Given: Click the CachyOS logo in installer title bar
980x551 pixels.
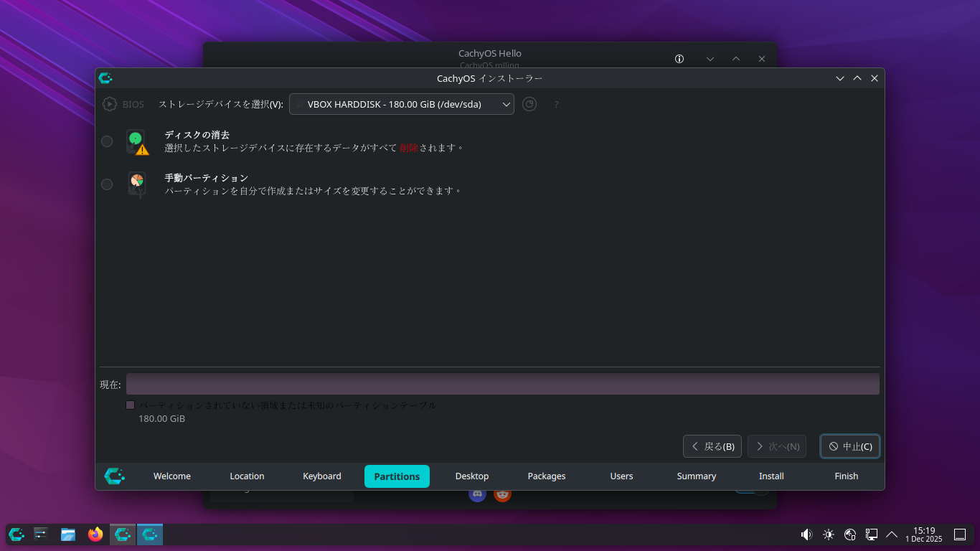Looking at the screenshot, I should [x=105, y=78].
